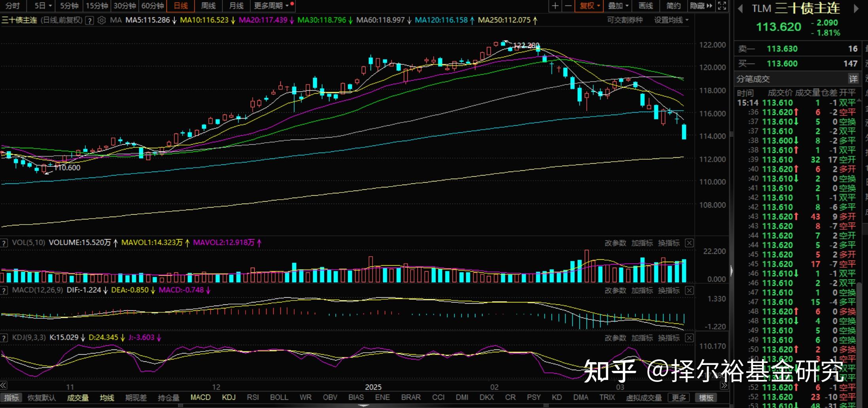Click the 详 link in the 分笔成交 panel
The height and width of the screenshot is (408, 868).
(x=853, y=79)
